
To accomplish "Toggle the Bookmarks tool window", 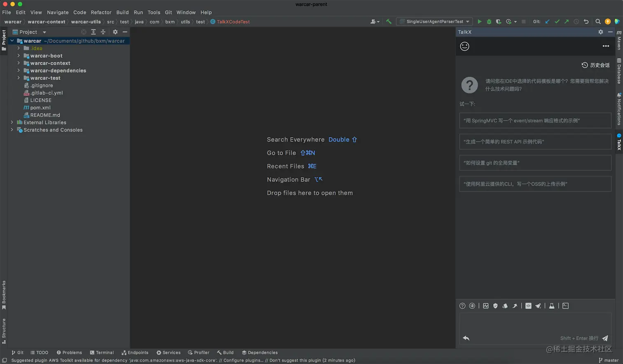I will click(x=4, y=295).
